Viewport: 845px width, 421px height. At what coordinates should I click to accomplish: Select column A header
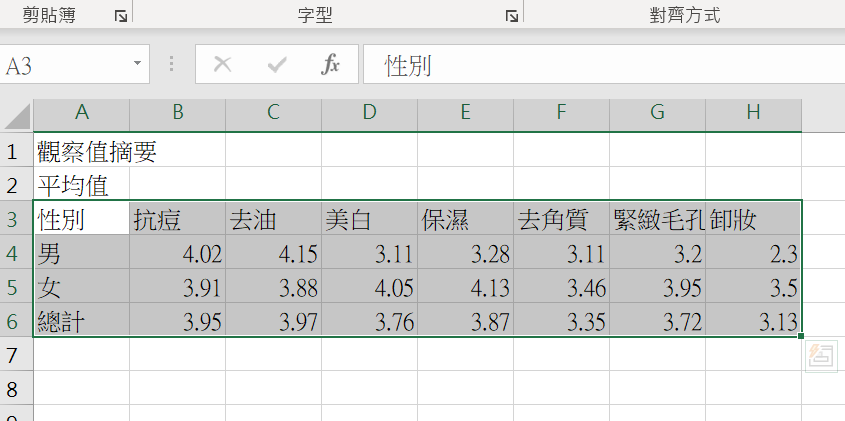click(x=81, y=114)
